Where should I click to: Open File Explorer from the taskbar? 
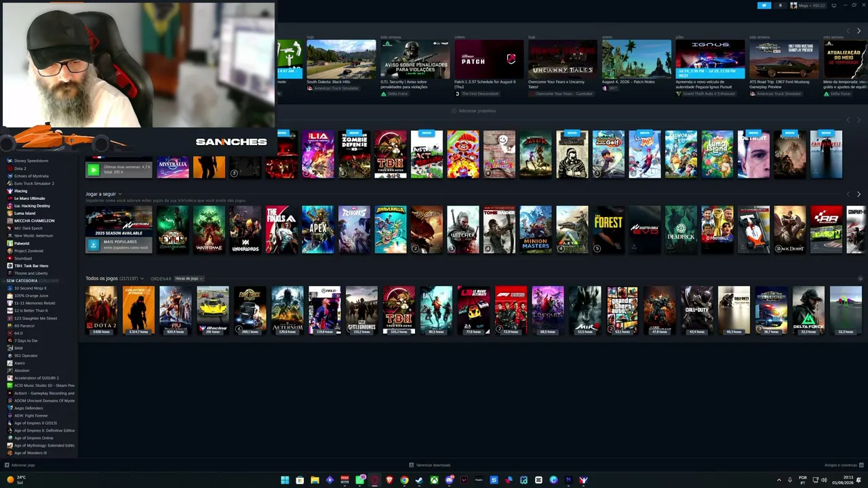(x=315, y=480)
